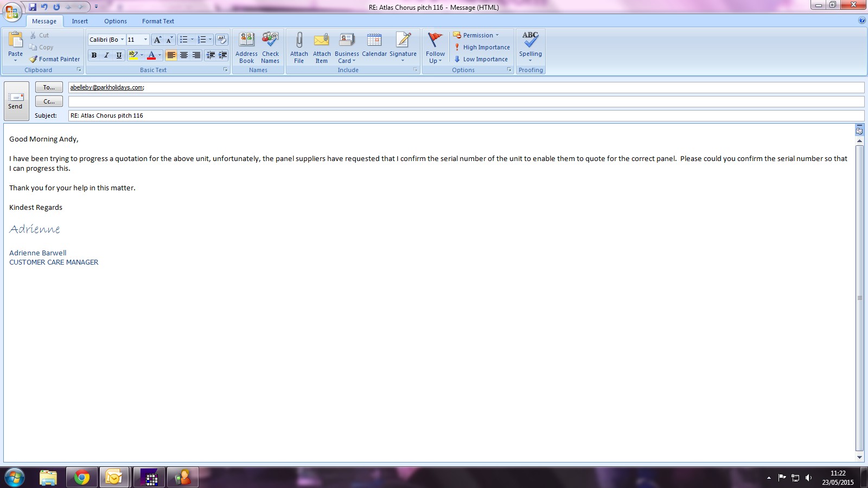Toggle italic formatting
This screenshot has width=868, height=488.
pyautogui.click(x=106, y=55)
